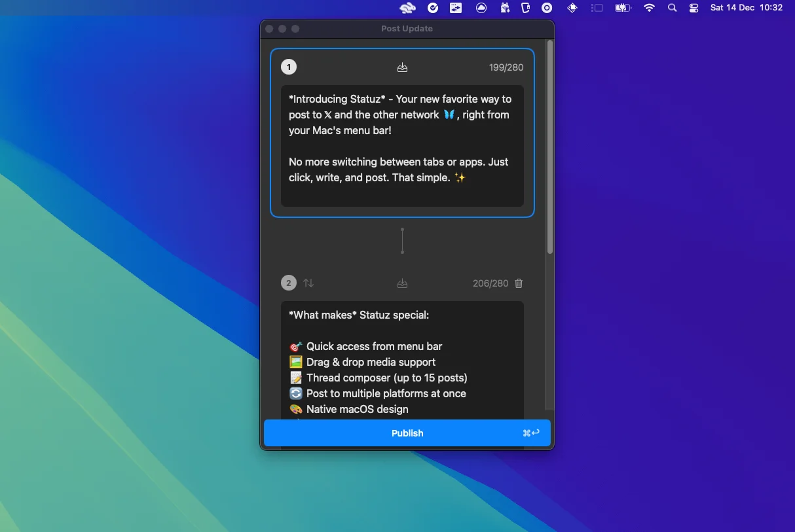The image size is (795, 532).
Task: Open the Stage Manager menu bar icon
Action: click(597, 8)
